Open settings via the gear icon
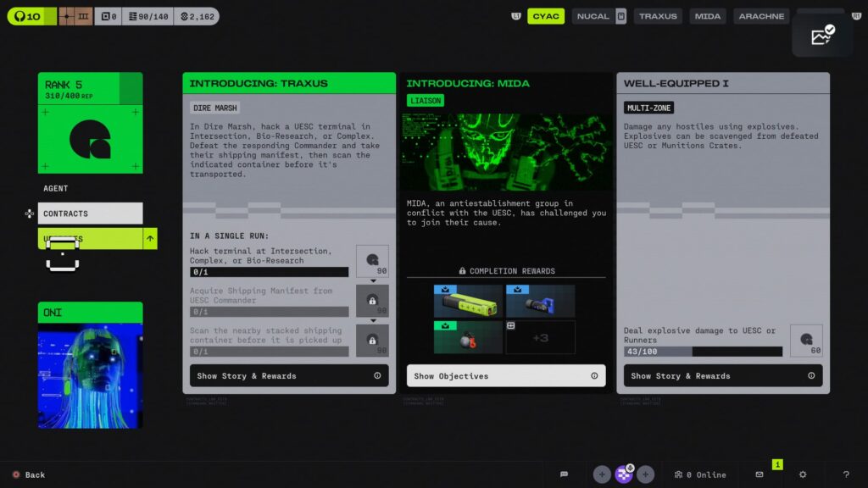The height and width of the screenshot is (488, 868). tap(803, 474)
